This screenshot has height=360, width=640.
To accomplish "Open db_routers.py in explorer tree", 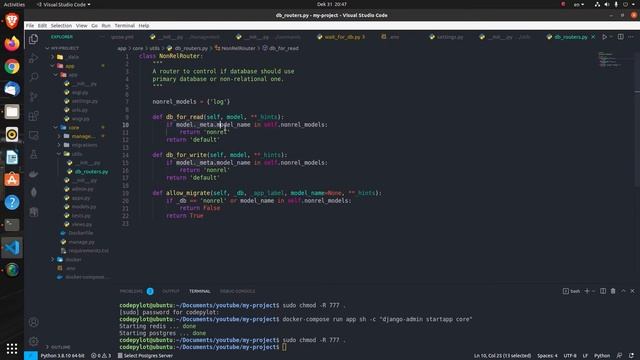I will point(91,171).
